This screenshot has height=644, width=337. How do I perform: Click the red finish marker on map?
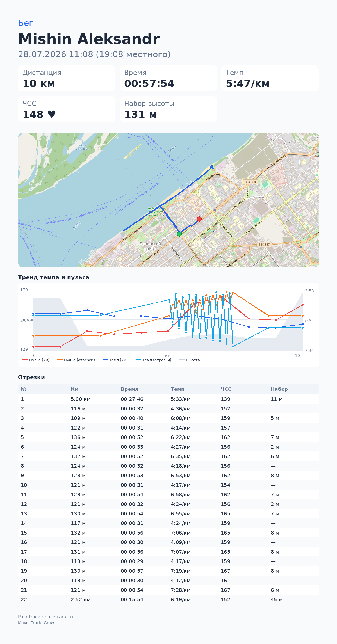(199, 219)
